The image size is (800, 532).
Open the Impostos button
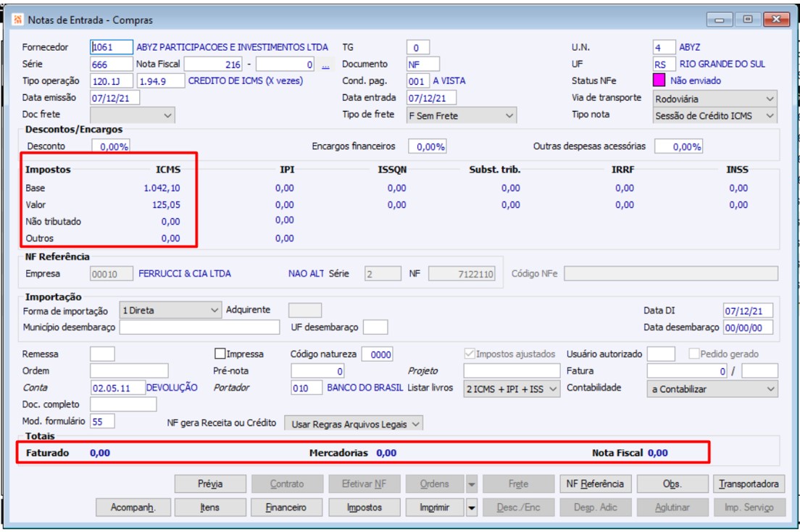coord(364,508)
